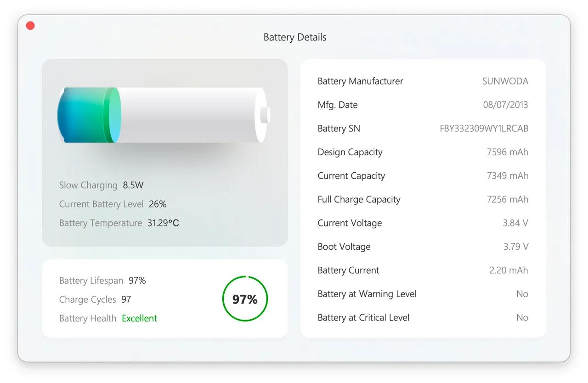The height and width of the screenshot is (383, 588).
Task: Click the Current Capacity label
Action: click(351, 176)
